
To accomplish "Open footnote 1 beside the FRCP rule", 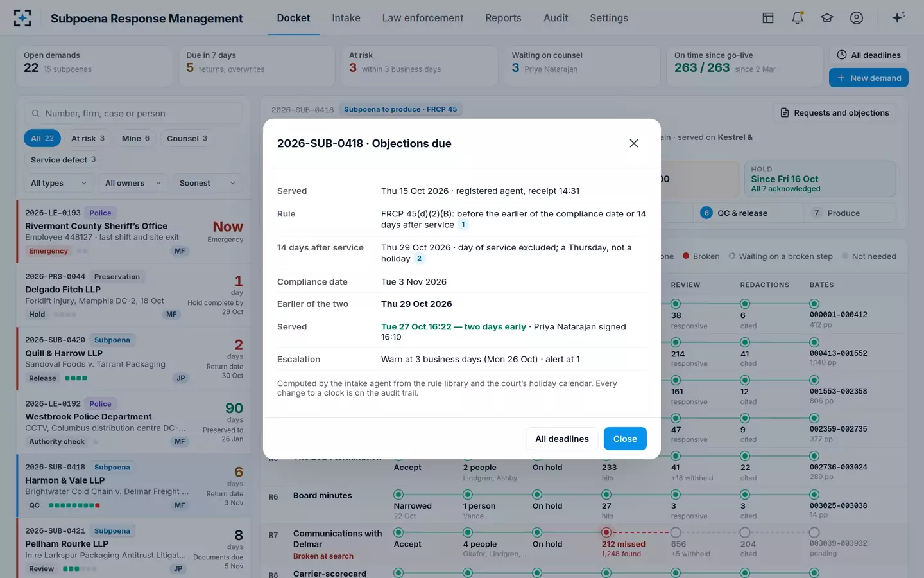I will [463, 225].
